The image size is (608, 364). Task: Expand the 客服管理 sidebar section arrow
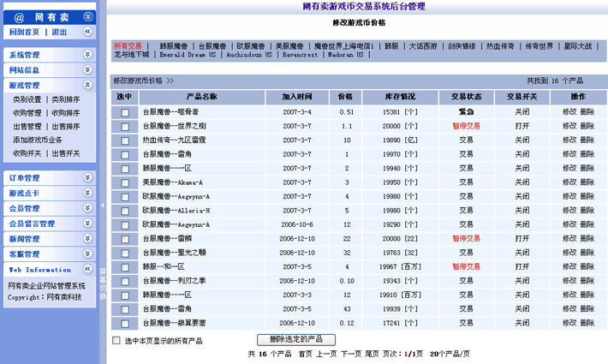[87, 254]
